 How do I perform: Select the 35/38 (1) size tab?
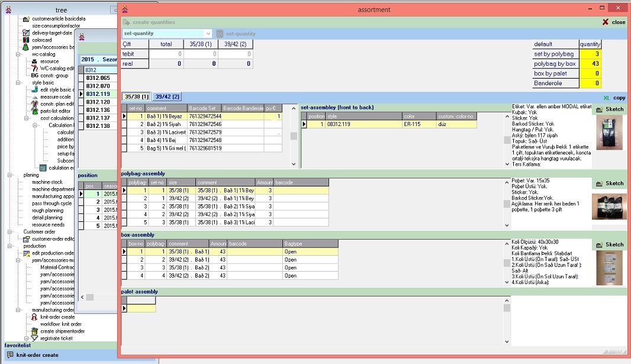(136, 96)
